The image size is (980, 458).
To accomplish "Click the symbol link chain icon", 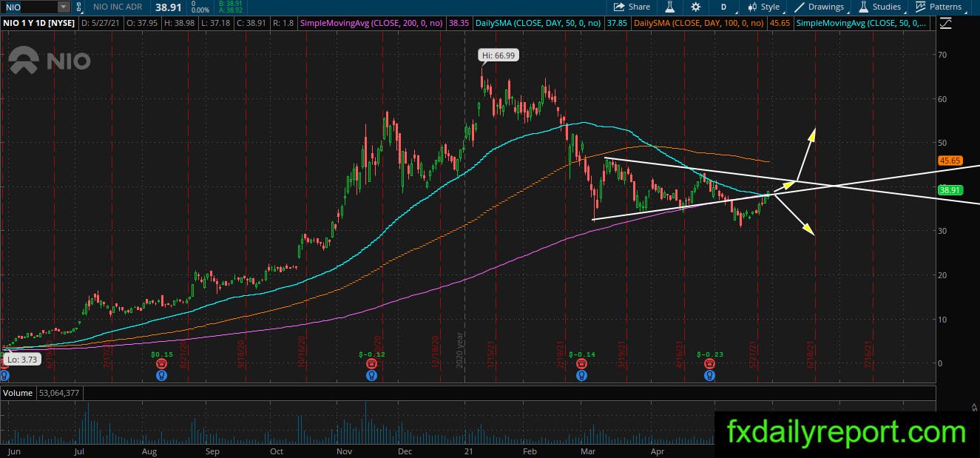I will pyautogui.click(x=78, y=7).
